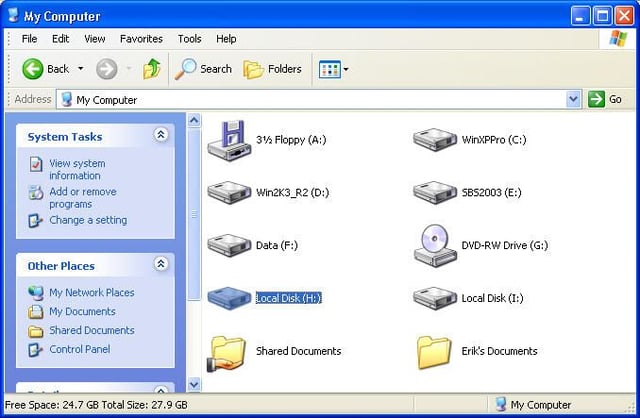Collapse the Other Places panel
The image size is (640, 418).
pos(161,264)
